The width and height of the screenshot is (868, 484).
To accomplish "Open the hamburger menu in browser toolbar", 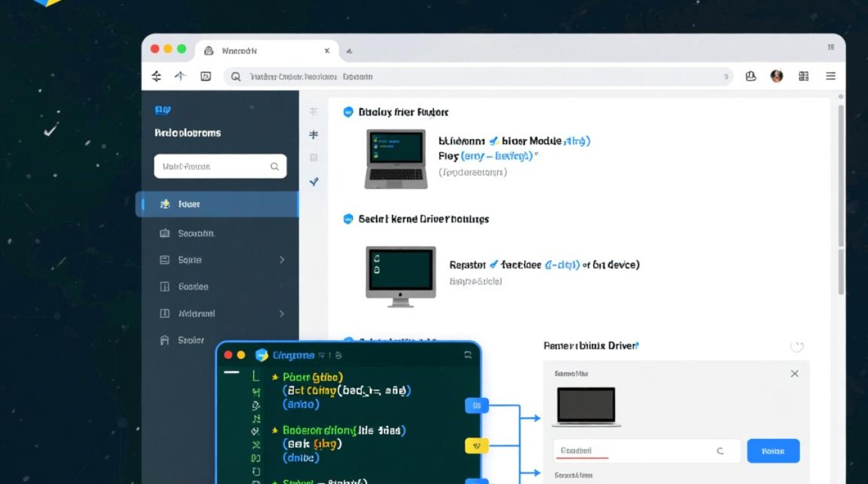I will click(x=831, y=76).
